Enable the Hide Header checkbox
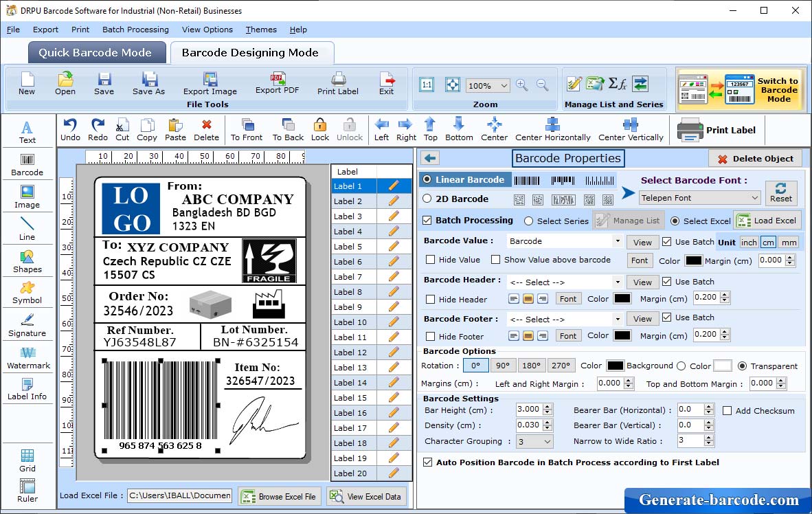Viewport: 812px width, 514px height. (430, 299)
